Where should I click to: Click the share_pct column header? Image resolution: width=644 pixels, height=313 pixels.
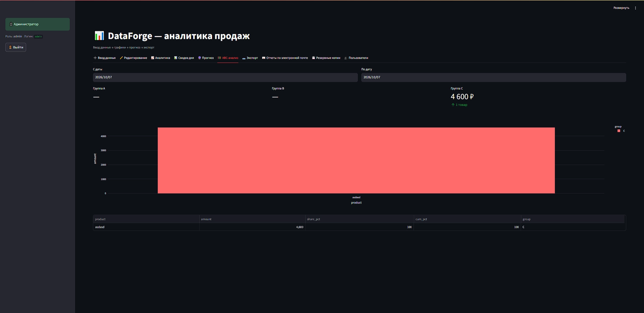359,219
